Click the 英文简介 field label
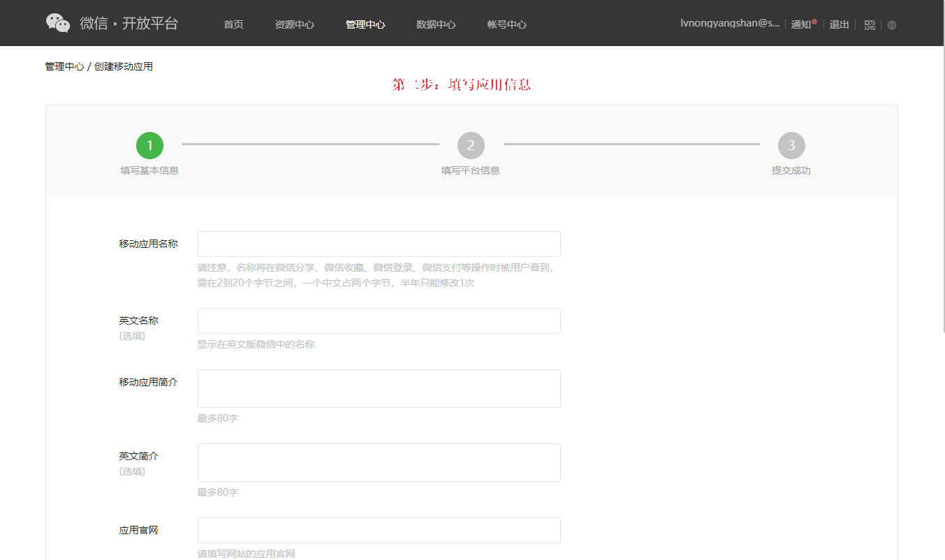The height and width of the screenshot is (560, 945). [138, 456]
